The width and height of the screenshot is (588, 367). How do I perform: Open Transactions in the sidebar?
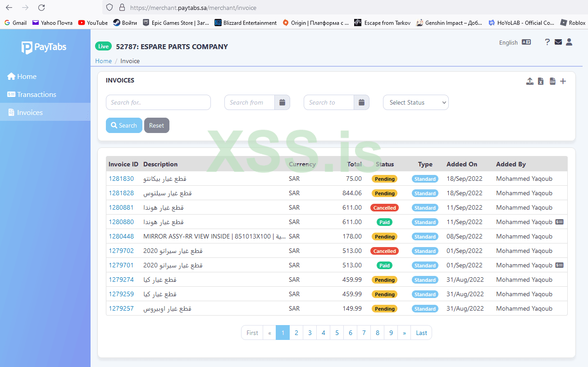32,95
